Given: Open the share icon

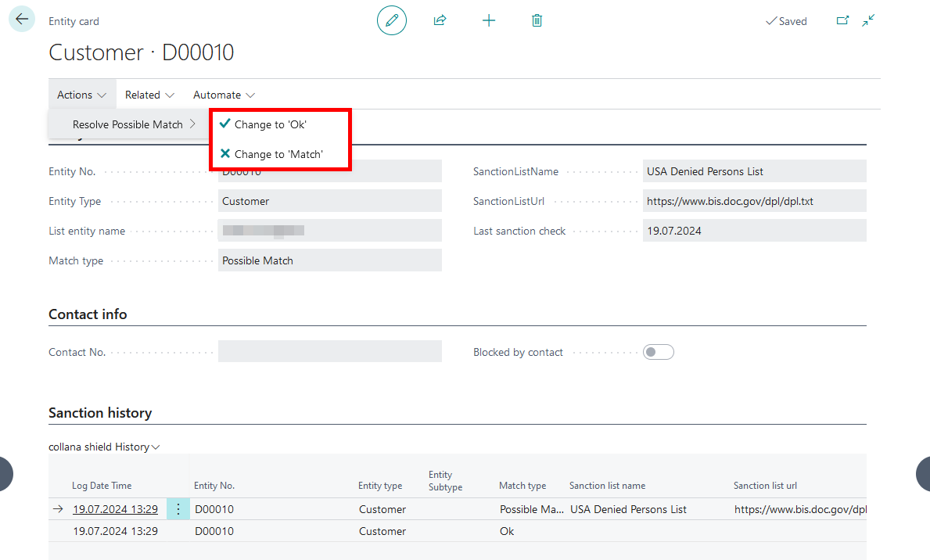Looking at the screenshot, I should point(440,21).
